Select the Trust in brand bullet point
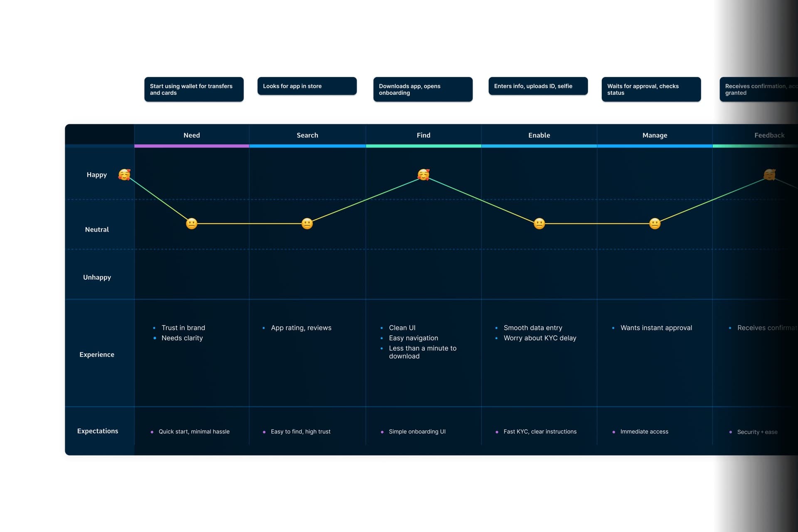Screen dimensions: 798x532 pyautogui.click(x=183, y=328)
